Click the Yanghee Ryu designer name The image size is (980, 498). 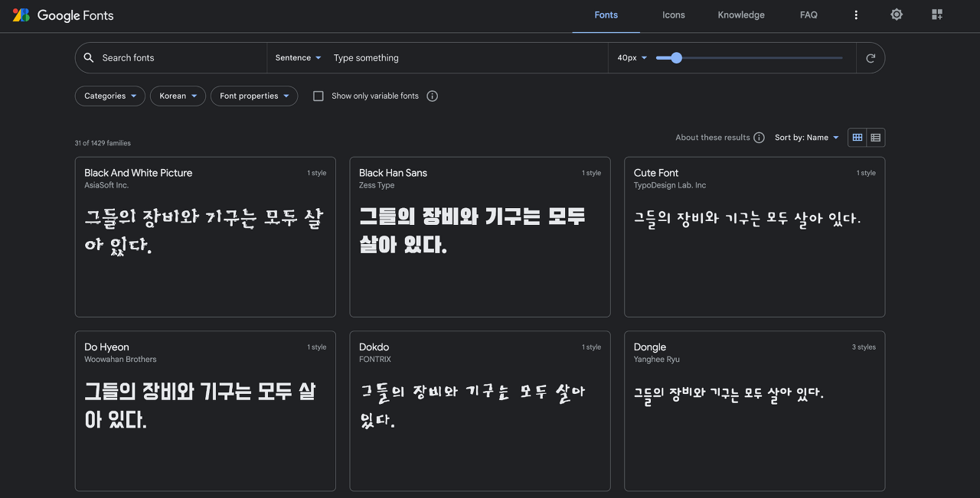tap(657, 360)
